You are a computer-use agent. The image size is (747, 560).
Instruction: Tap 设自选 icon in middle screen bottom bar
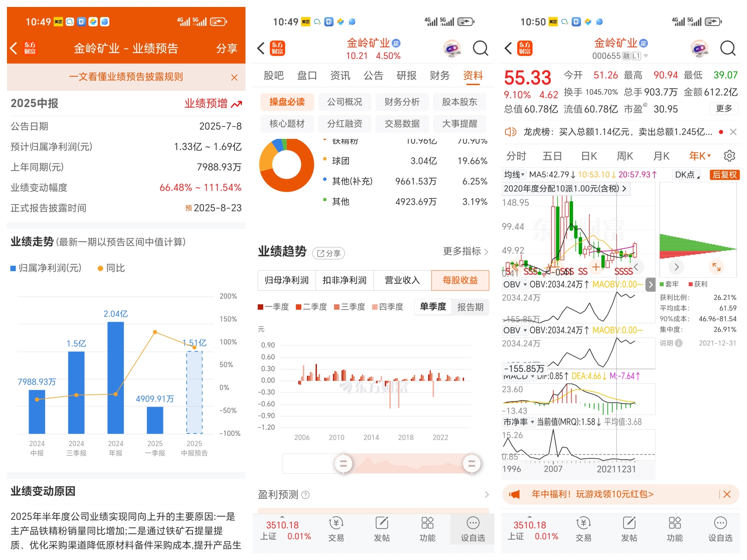tap(473, 529)
